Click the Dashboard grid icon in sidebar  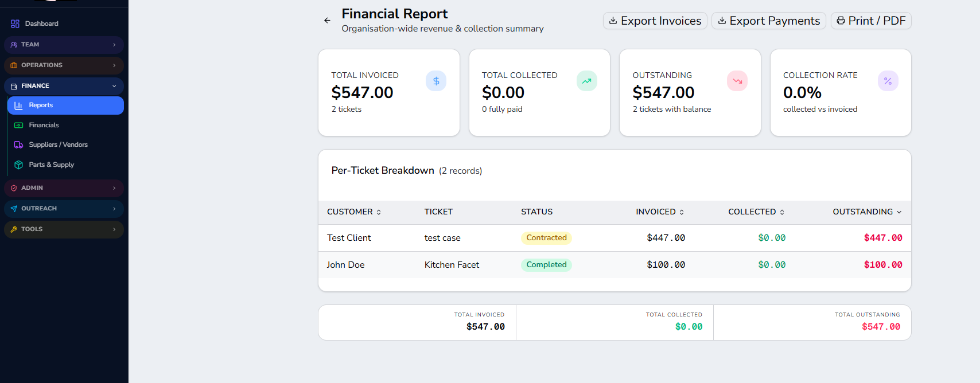click(15, 24)
